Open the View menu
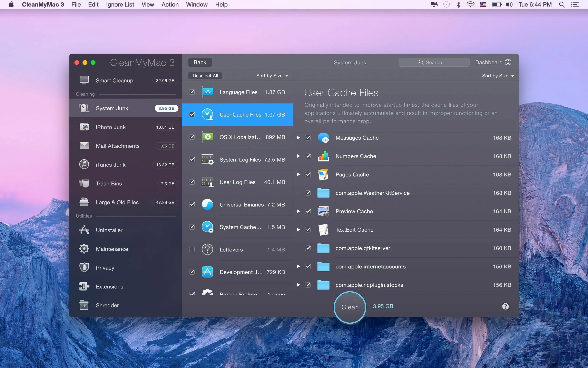Image resolution: width=588 pixels, height=368 pixels. tap(148, 5)
